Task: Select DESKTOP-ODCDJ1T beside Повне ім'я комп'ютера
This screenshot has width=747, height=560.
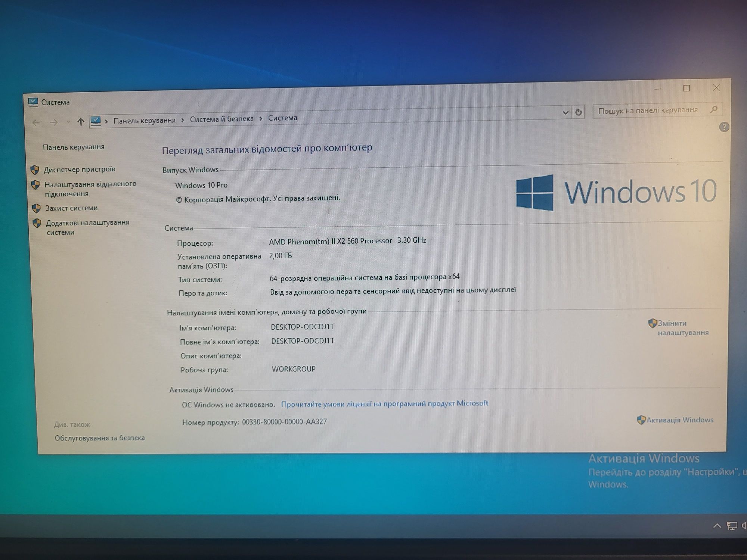Action: 303,341
